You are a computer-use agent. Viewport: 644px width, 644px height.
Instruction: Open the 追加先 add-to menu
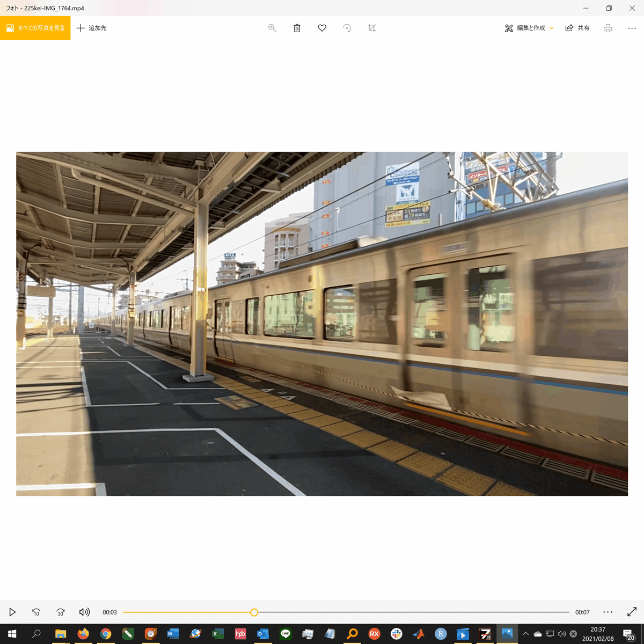[x=92, y=28]
